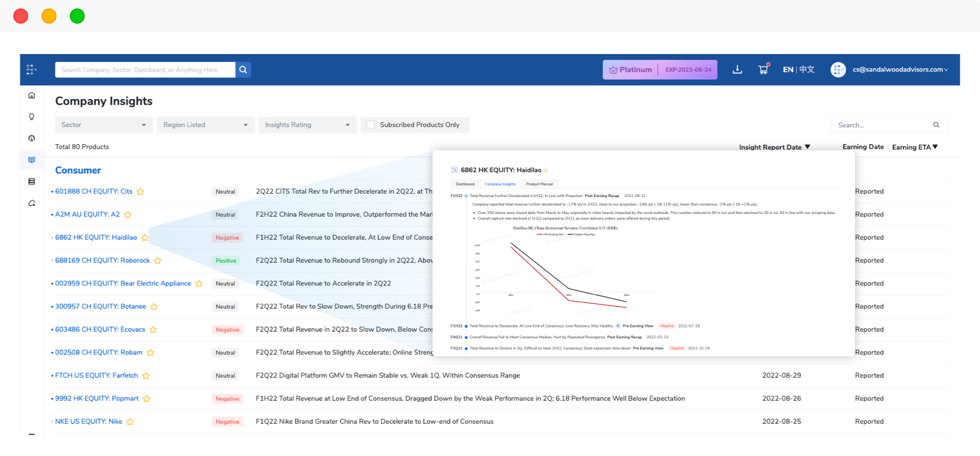980x456 pixels.
Task: Click the download icon in header
Action: (x=737, y=70)
